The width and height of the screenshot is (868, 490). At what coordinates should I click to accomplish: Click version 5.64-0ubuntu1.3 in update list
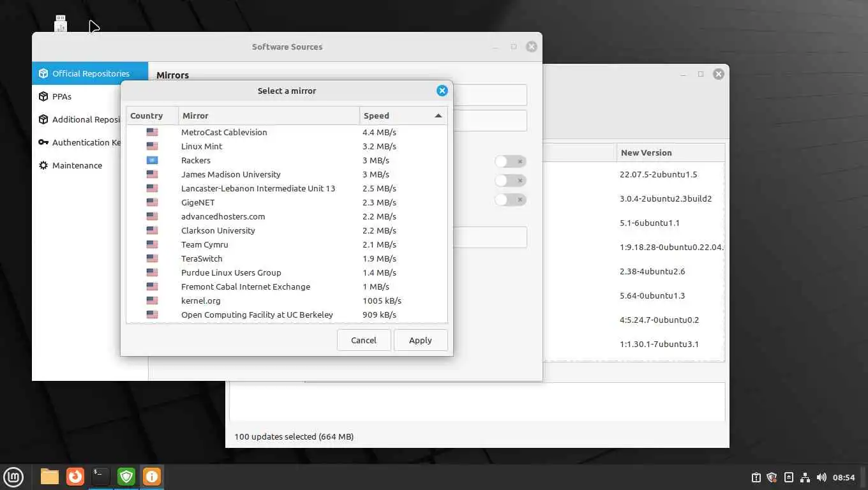[652, 295]
